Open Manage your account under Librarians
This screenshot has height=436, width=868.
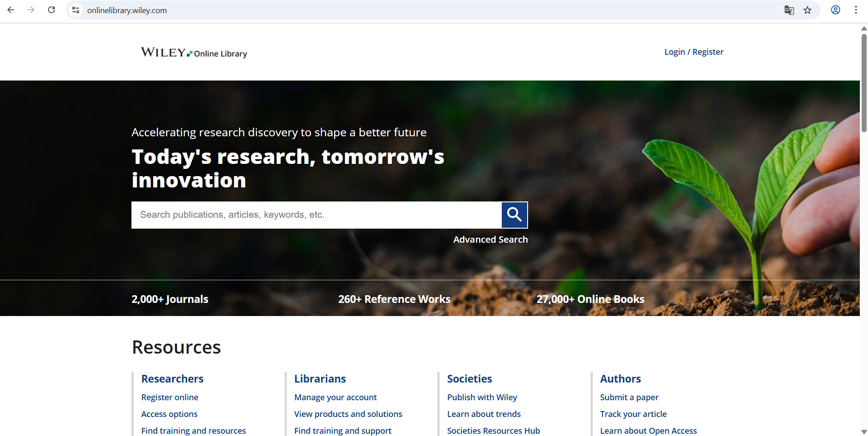tap(335, 397)
